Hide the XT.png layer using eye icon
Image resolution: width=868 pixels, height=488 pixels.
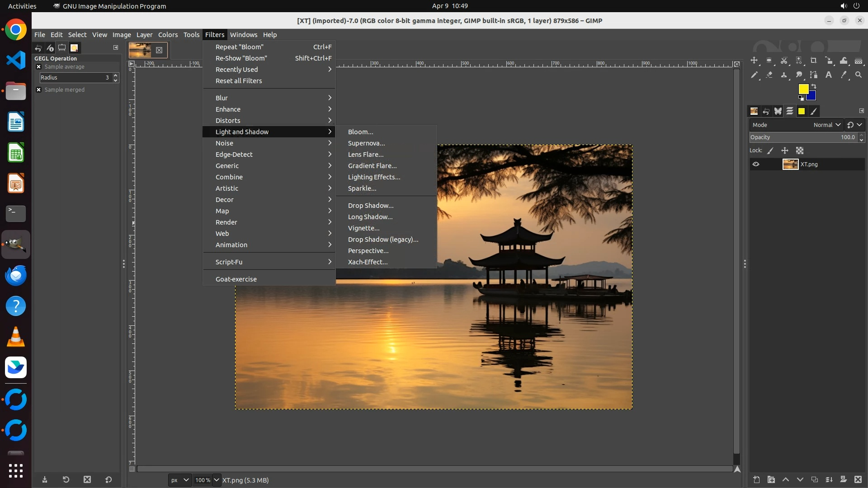tap(756, 164)
